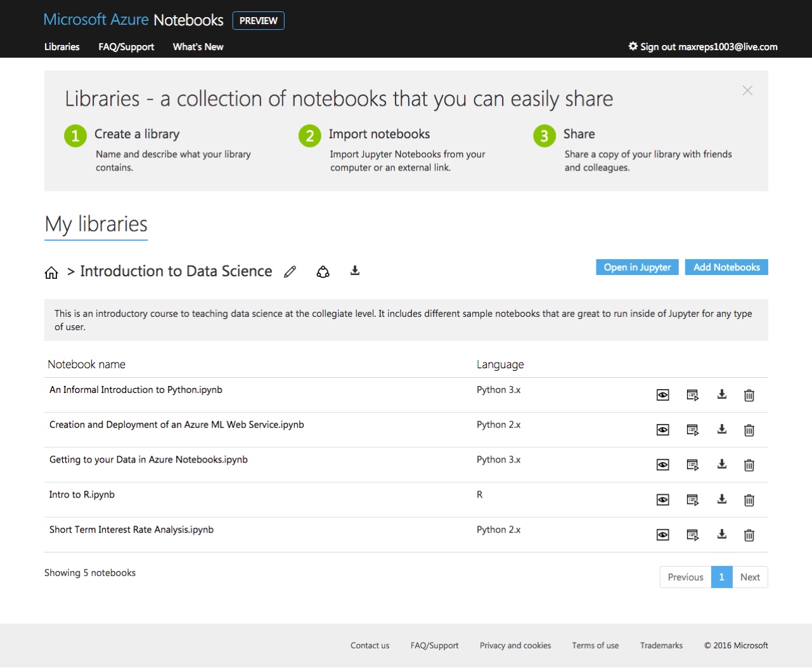Delete Short Term Interest Rate Analysis notebook
This screenshot has height=668, width=812.
pyautogui.click(x=749, y=535)
